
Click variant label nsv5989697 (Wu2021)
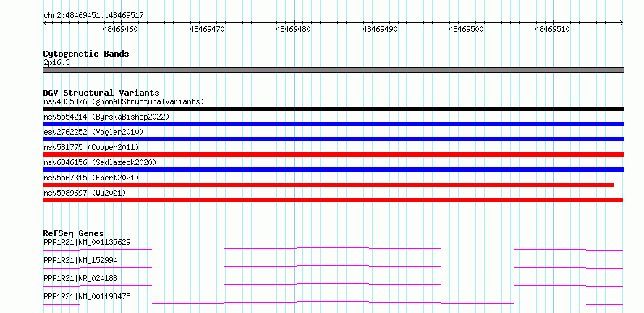85,193
